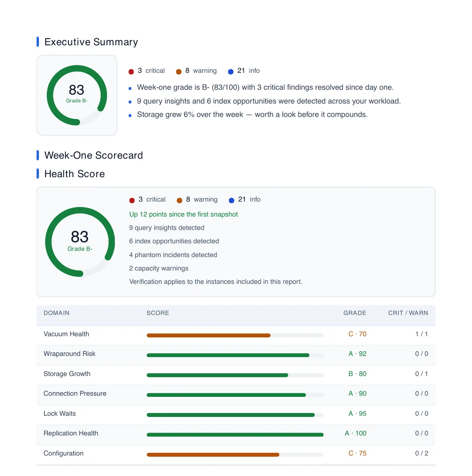Click the red critical dot in Executive Summary
This screenshot has width=472, height=476.
click(x=131, y=71)
